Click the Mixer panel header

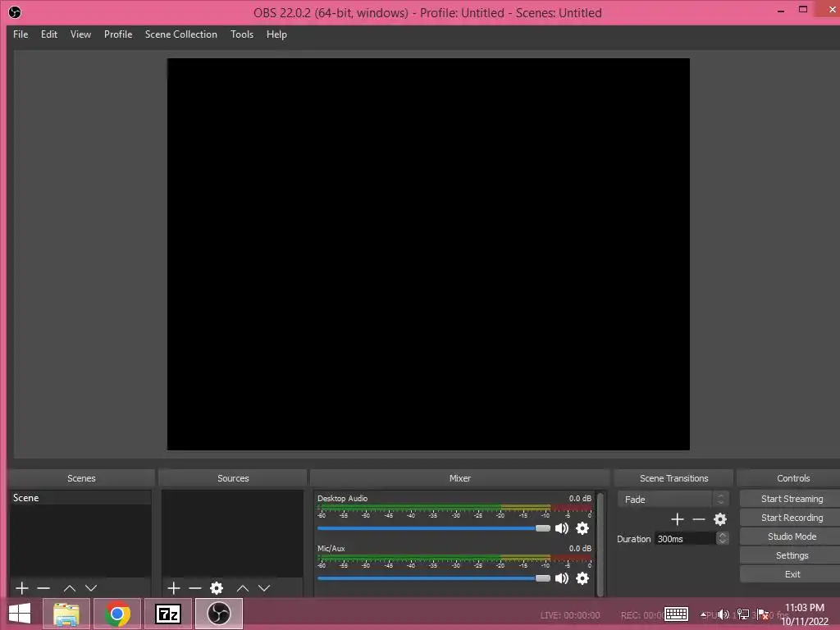(459, 478)
